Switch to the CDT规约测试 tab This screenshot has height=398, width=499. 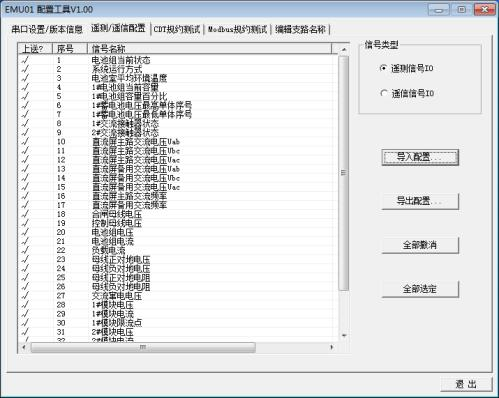tap(177, 29)
